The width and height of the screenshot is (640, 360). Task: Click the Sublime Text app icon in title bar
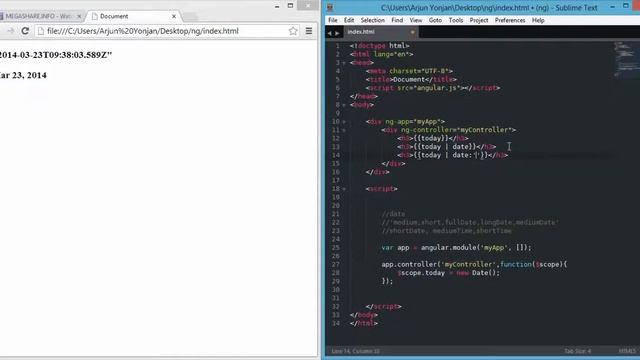pyautogui.click(x=330, y=7)
